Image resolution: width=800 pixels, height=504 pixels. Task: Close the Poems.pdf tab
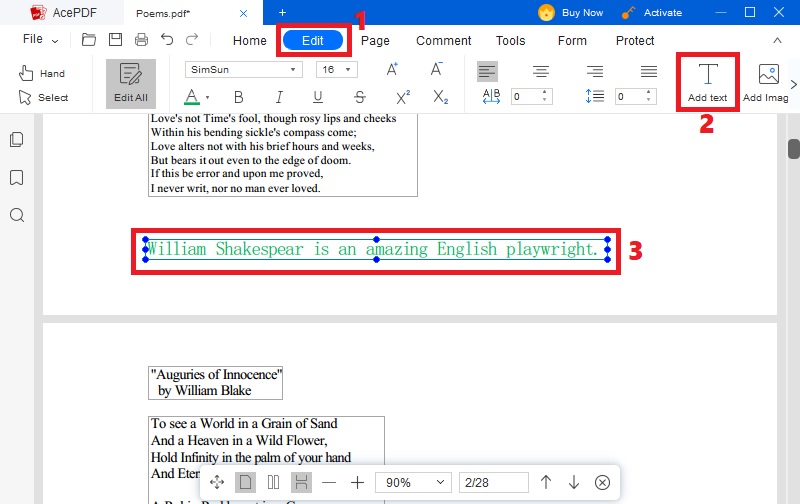243,13
